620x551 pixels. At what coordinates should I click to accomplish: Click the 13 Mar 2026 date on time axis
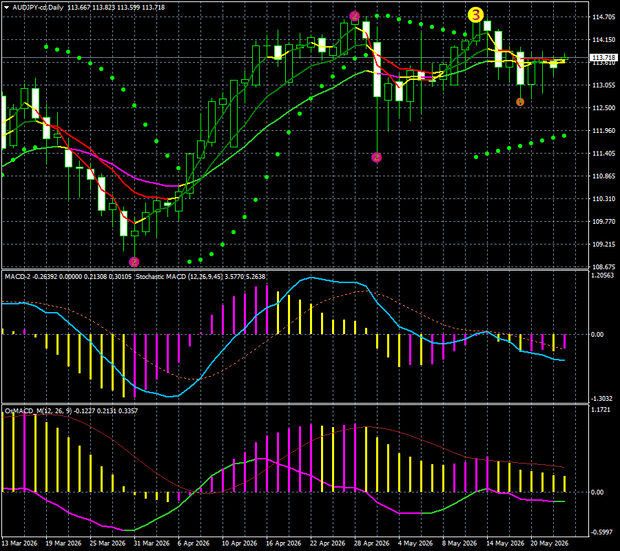click(x=19, y=543)
